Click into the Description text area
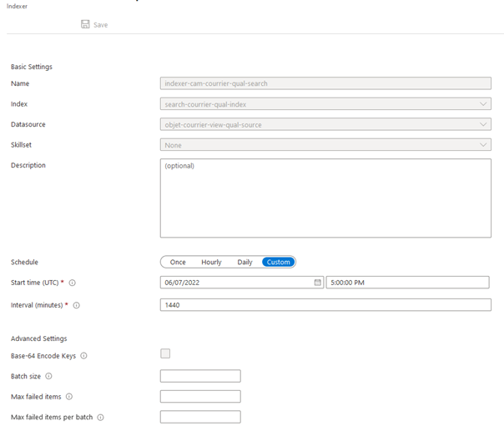 (325, 198)
